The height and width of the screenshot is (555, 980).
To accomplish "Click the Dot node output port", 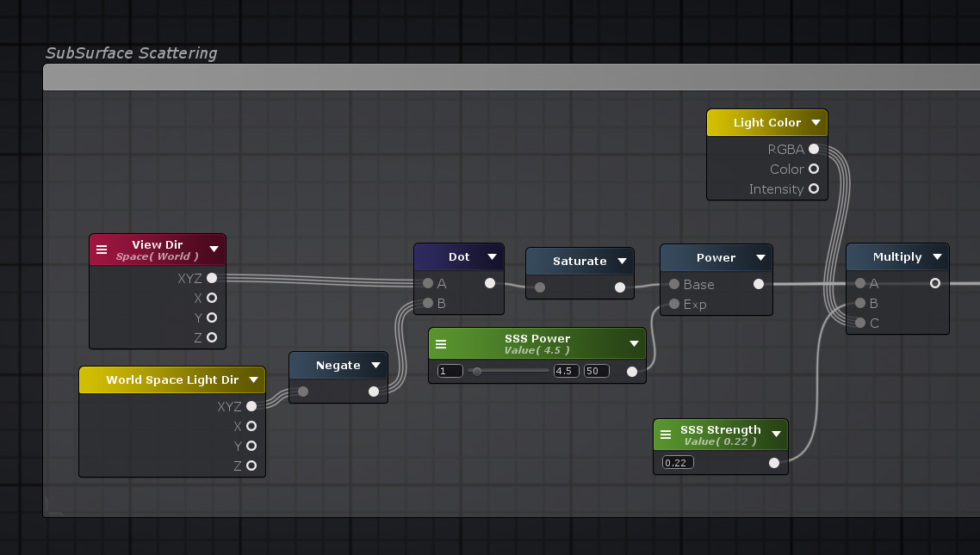I will click(490, 283).
